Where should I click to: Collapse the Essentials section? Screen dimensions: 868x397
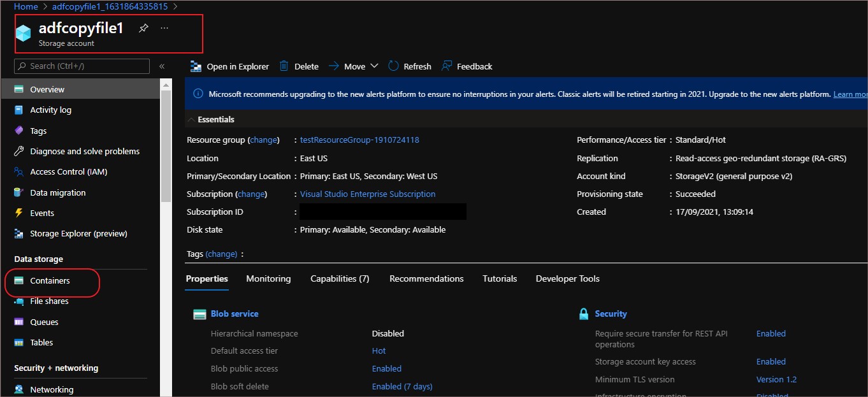[191, 119]
